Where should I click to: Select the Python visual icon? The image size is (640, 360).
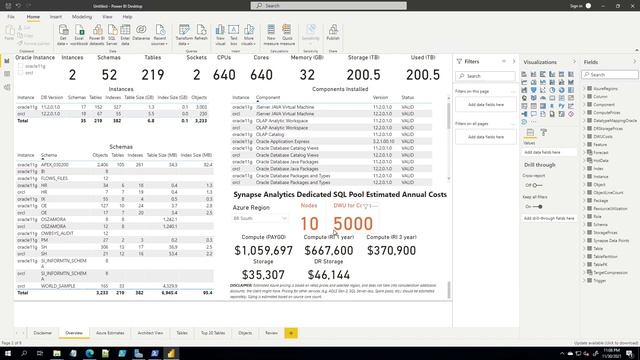click(562, 106)
